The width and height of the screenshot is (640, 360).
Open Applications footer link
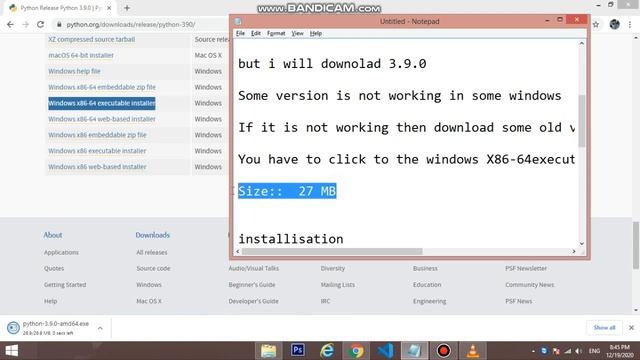point(61,252)
